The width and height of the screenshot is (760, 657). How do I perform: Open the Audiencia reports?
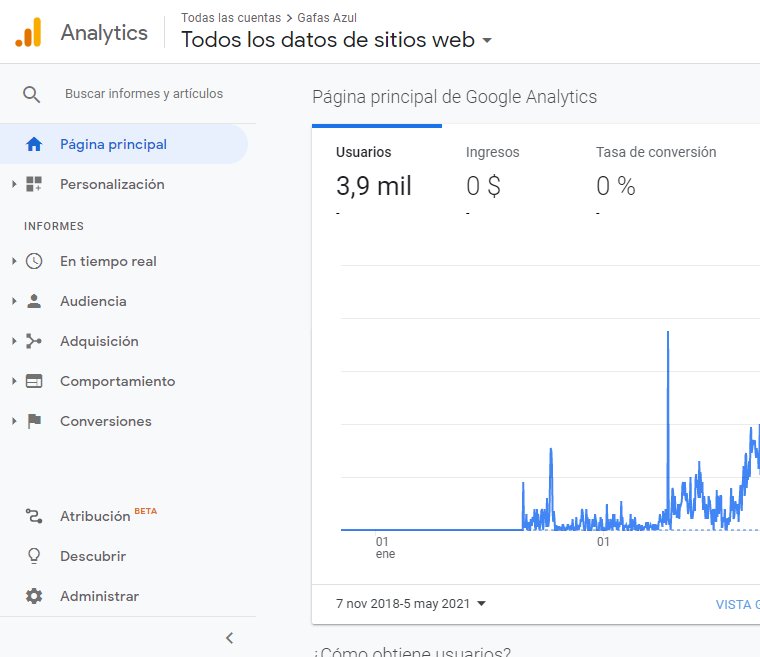click(93, 301)
